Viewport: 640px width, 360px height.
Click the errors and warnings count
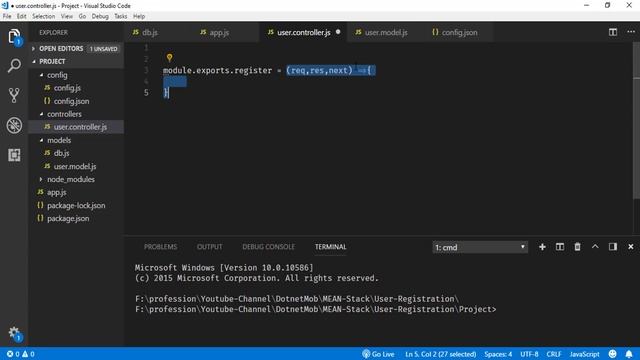tap(20, 354)
